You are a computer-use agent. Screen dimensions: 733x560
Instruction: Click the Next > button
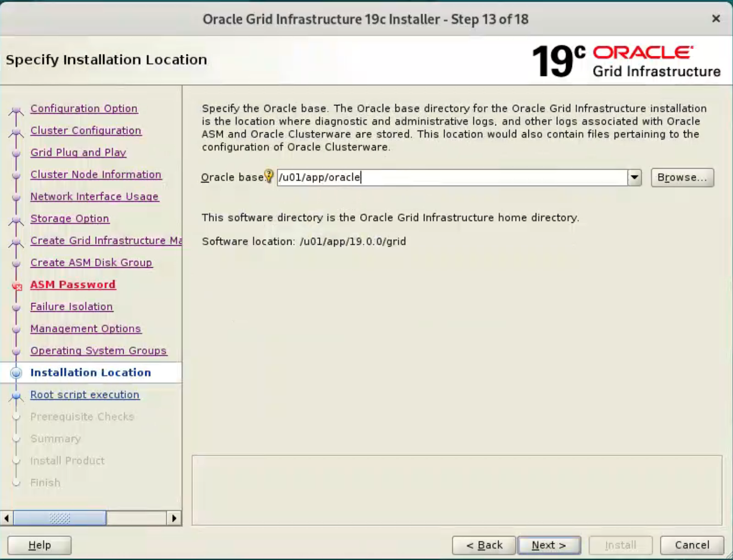[x=549, y=545]
